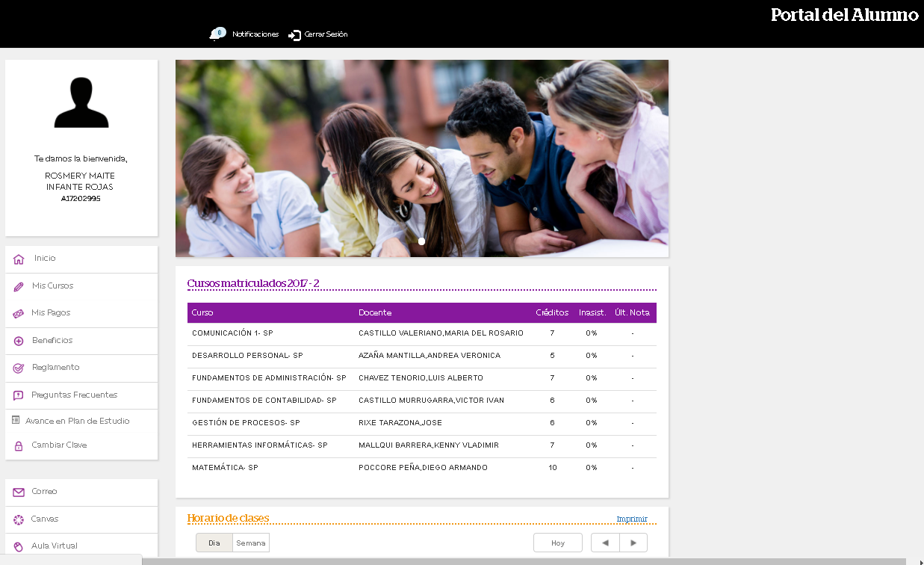Click the student profile avatar
Viewport: 924px width, 565px height.
click(81, 102)
